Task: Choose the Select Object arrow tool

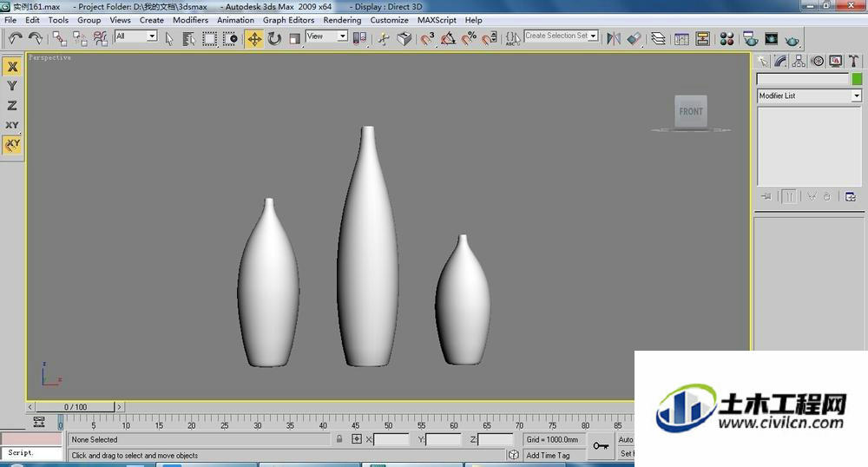Action: point(169,39)
